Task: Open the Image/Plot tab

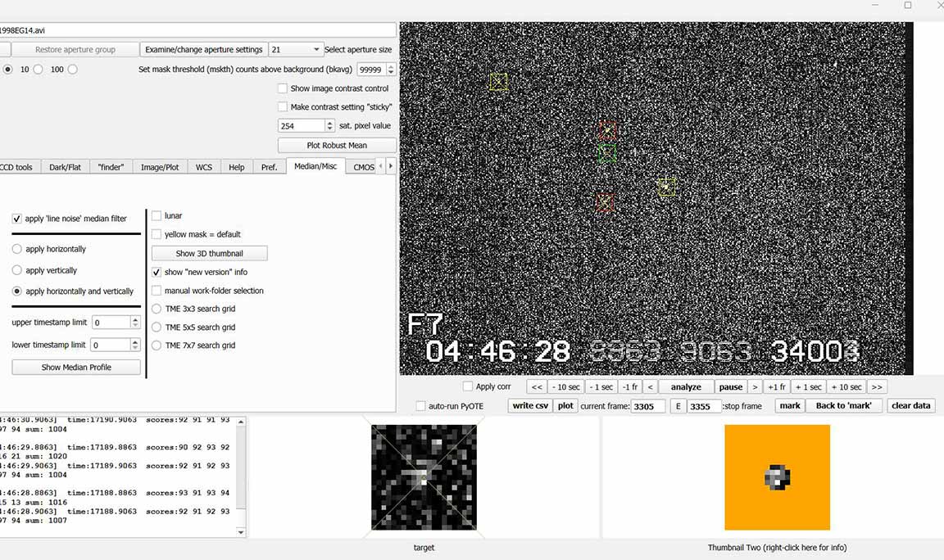Action: [x=160, y=167]
